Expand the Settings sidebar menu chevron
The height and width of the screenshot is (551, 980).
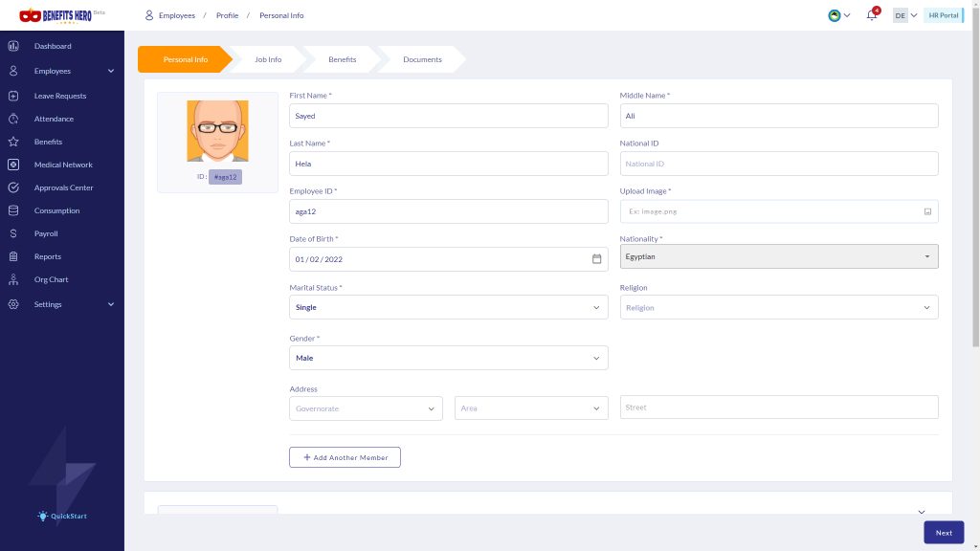111,304
